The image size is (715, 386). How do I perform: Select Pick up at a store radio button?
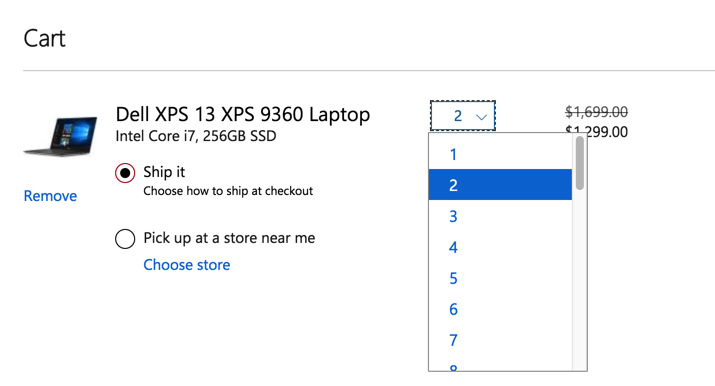point(125,238)
